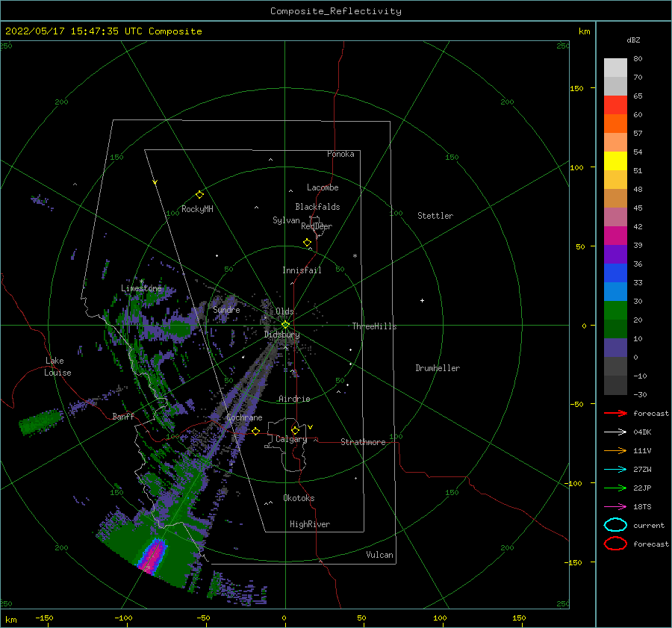
Task: Click the RockyMH label
Action: click(197, 209)
